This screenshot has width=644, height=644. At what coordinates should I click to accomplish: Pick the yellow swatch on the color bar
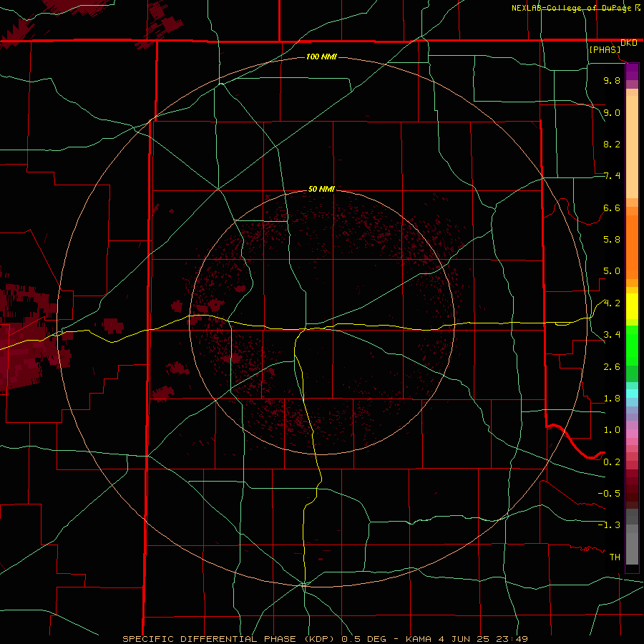click(x=632, y=306)
